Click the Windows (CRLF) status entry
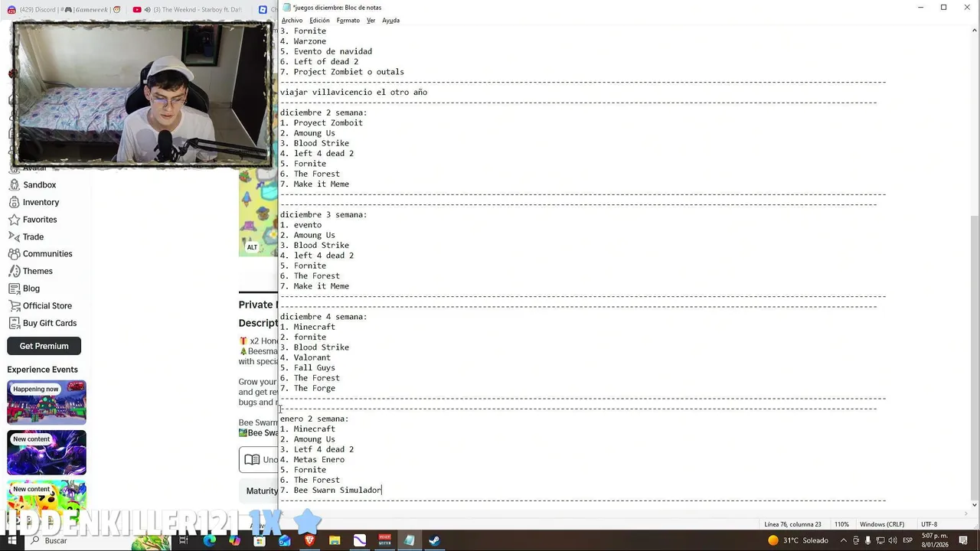 (x=882, y=524)
